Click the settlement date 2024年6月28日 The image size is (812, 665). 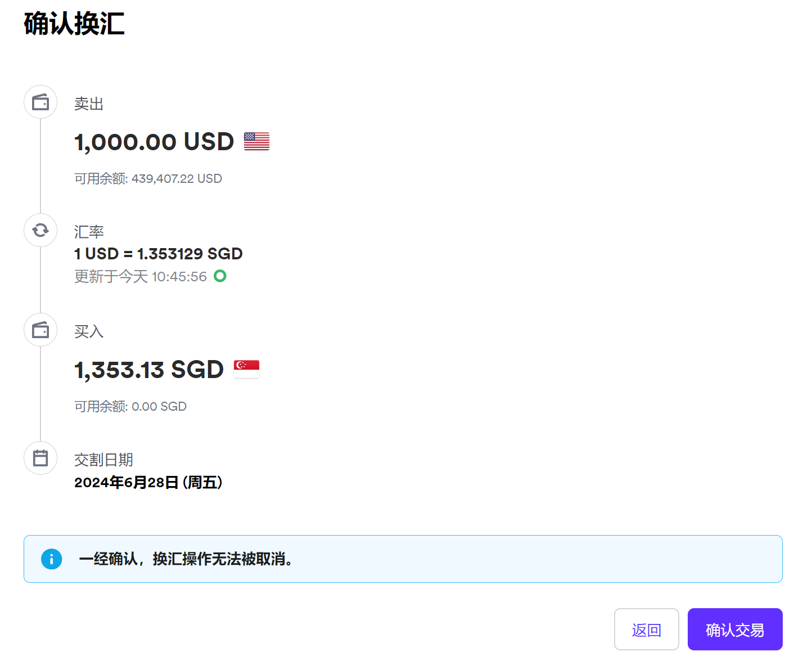[x=148, y=482]
